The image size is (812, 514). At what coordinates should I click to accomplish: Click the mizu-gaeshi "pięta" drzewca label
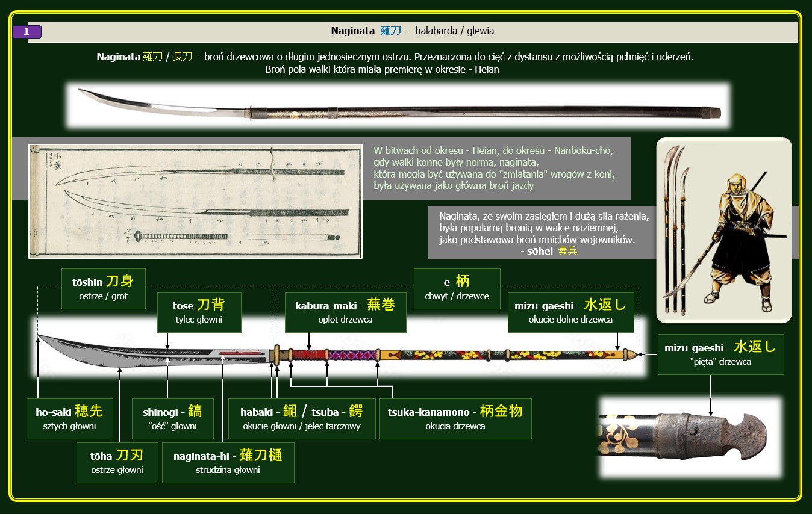click(x=720, y=354)
